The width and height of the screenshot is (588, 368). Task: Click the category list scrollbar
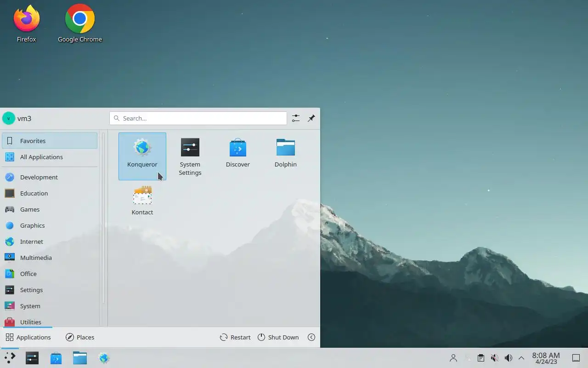coord(103,218)
